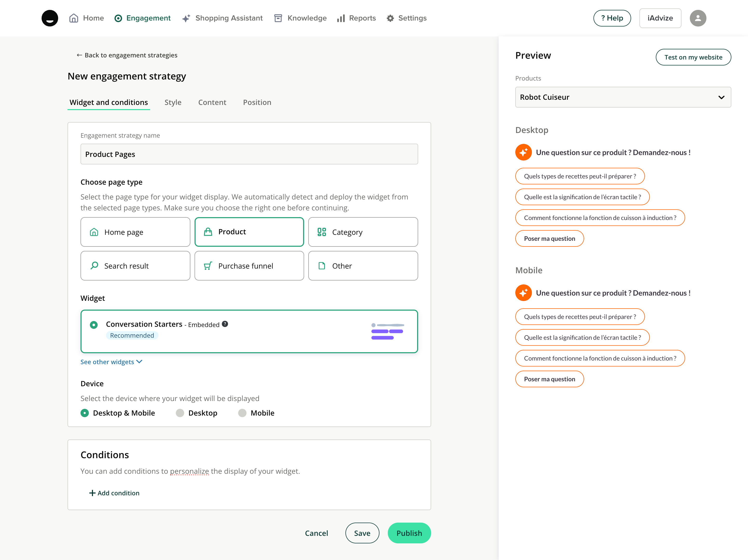Click Add condition plus link
748x560 pixels.
point(114,493)
